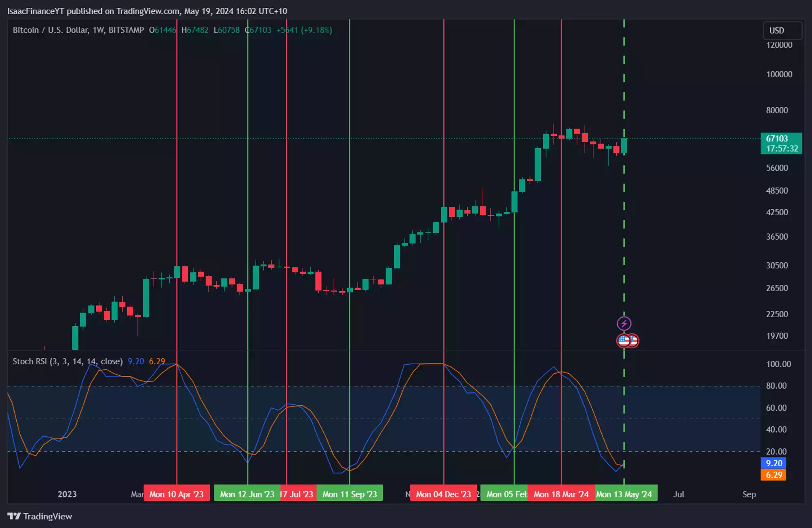Click the Stoch RSI indicator legend title

pos(67,361)
